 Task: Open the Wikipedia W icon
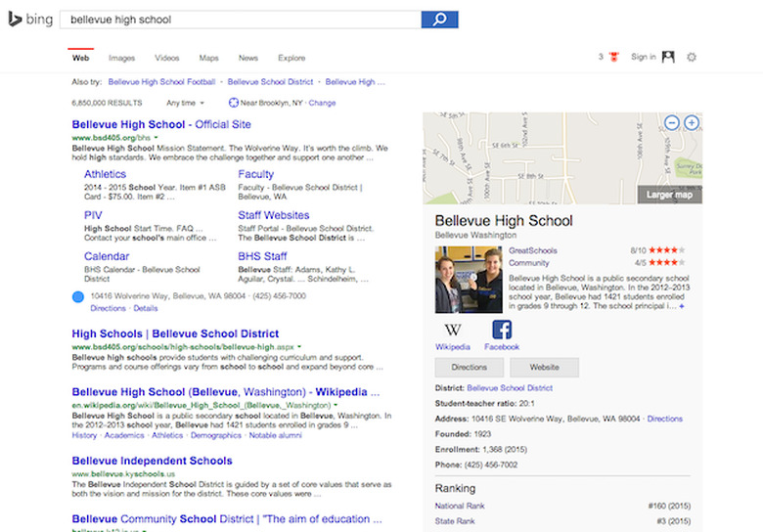point(453,330)
